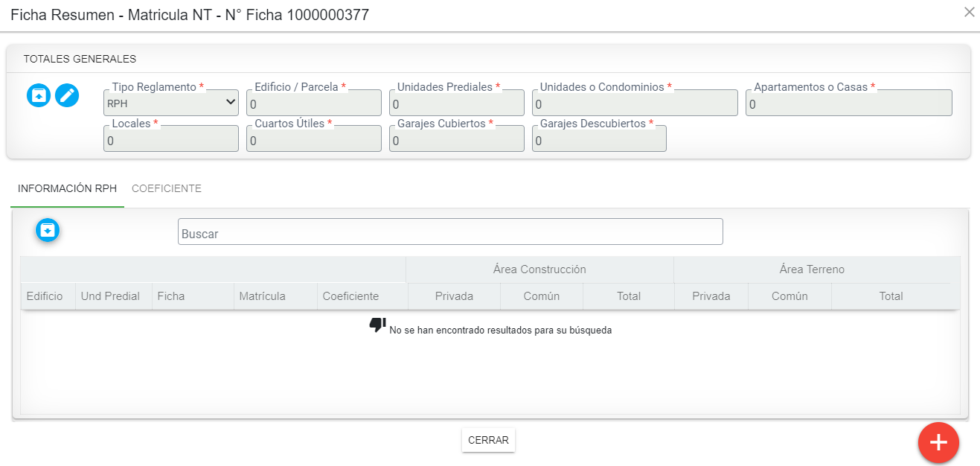Click the Edificio / Parcela field
980x466 pixels.
[x=313, y=103]
